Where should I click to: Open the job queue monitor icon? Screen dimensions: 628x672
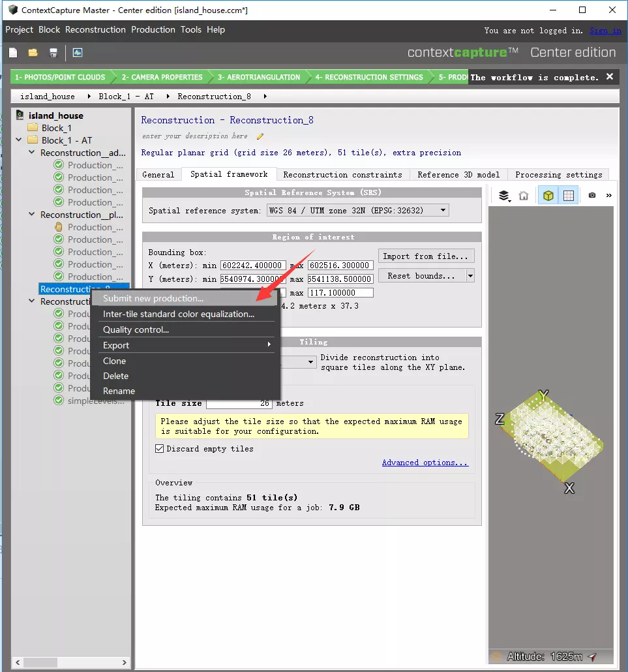click(x=78, y=53)
